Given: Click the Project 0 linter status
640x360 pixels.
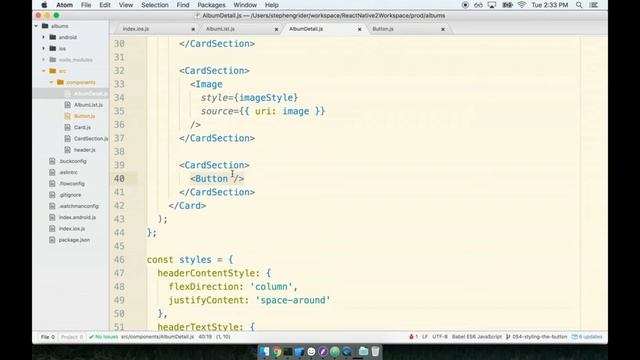Looking at the screenshot, I should click(72, 337).
